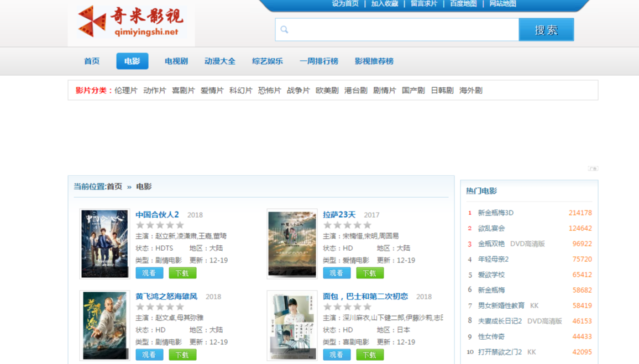Screen dimensions: 639x364
Task: Filter movies by 科幻片 category
Action: click(240, 91)
